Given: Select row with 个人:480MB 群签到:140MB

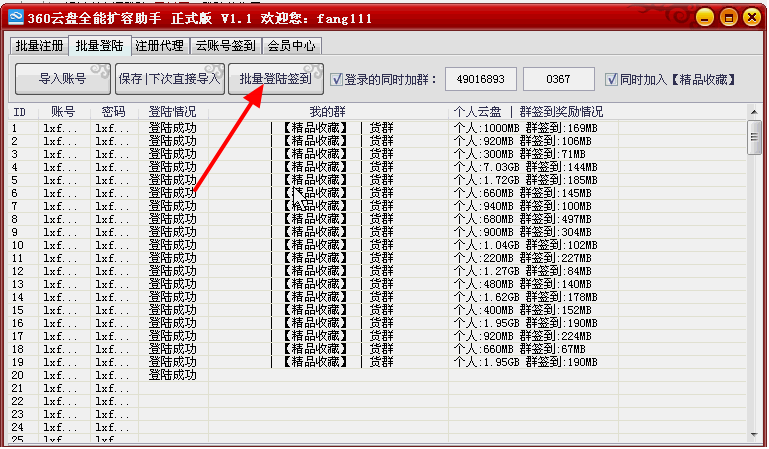Looking at the screenshot, I should coord(378,284).
